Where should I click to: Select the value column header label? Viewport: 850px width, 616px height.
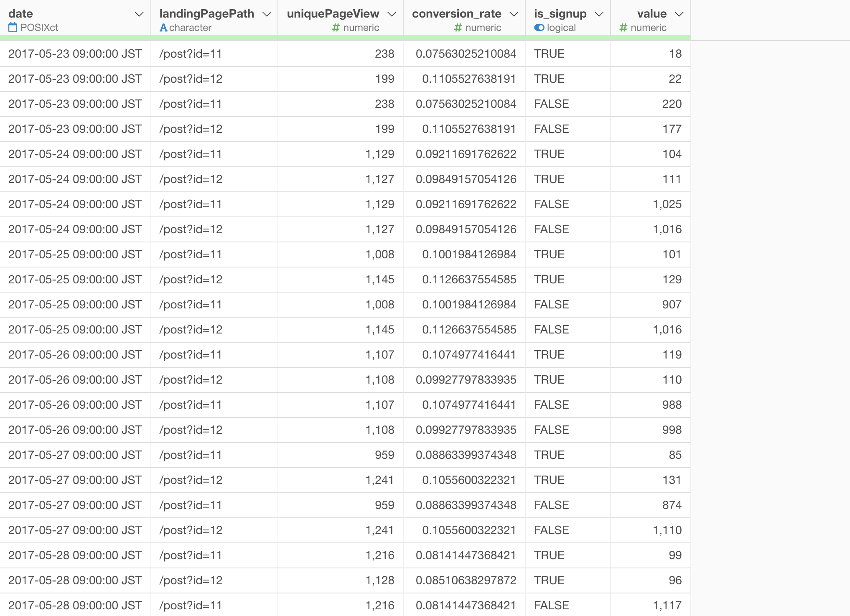click(x=652, y=14)
